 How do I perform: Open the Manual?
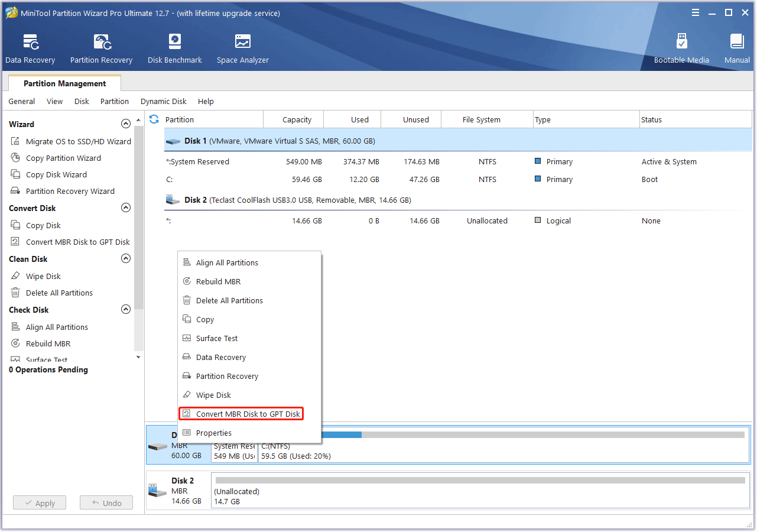736,46
